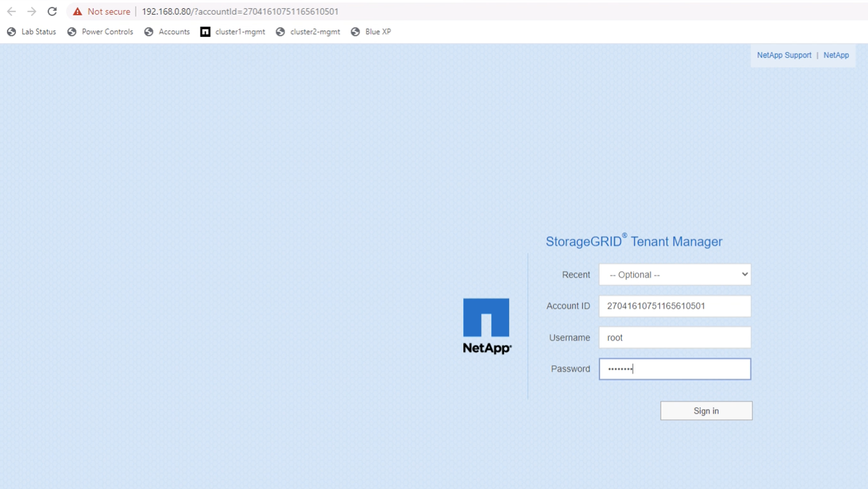Click the Not secure warning icon
The height and width of the screenshot is (489, 868).
tap(78, 11)
